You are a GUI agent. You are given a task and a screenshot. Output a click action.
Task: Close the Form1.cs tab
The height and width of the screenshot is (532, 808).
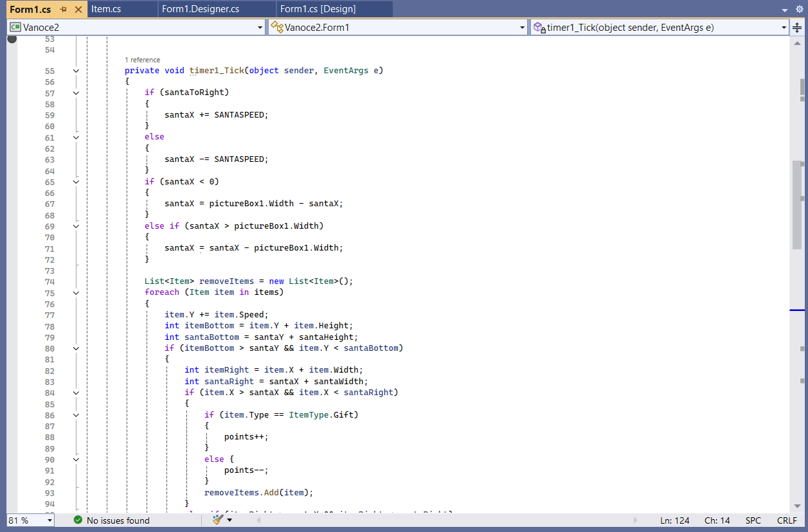(x=78, y=10)
